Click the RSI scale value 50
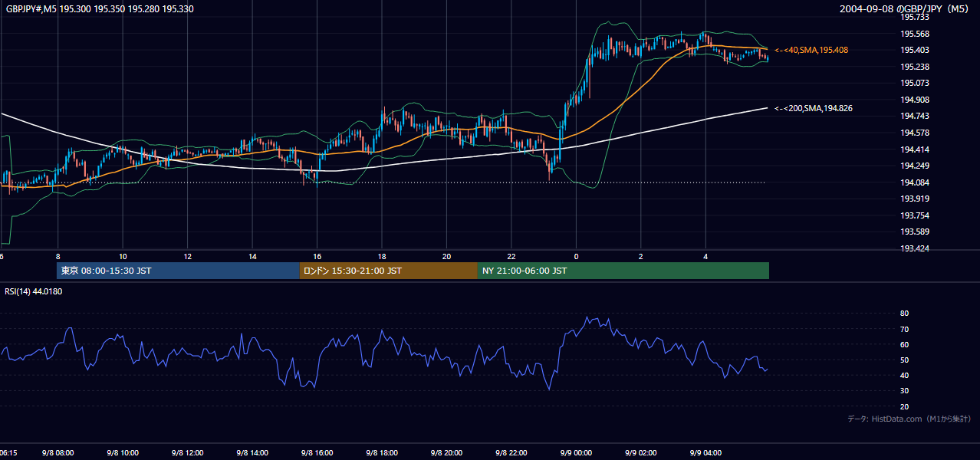 tap(904, 360)
